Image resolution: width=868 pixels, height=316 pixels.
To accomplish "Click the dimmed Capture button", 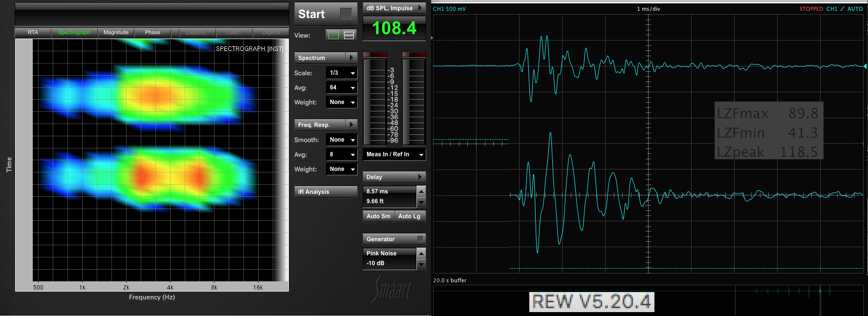I will pyautogui.click(x=197, y=33).
